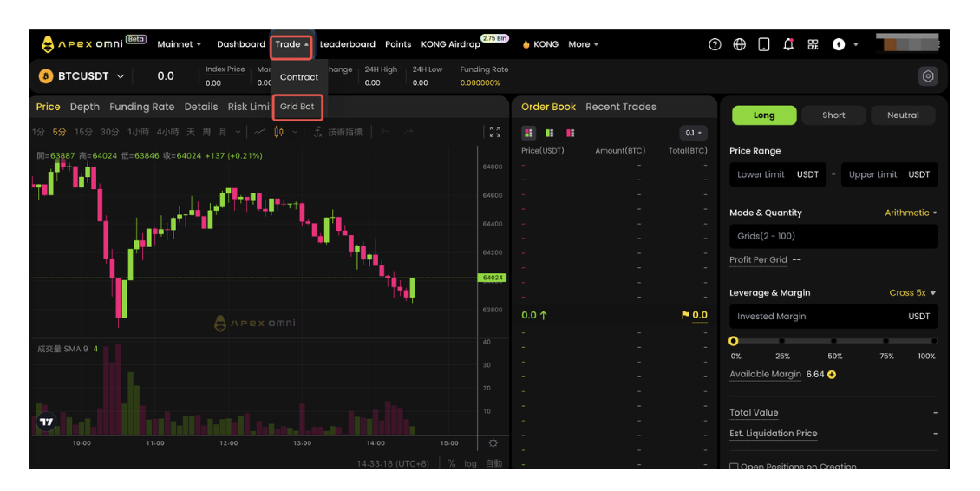The image size is (980, 491).
Task: Choose Grid Bot from Trade menu
Action: point(297,107)
